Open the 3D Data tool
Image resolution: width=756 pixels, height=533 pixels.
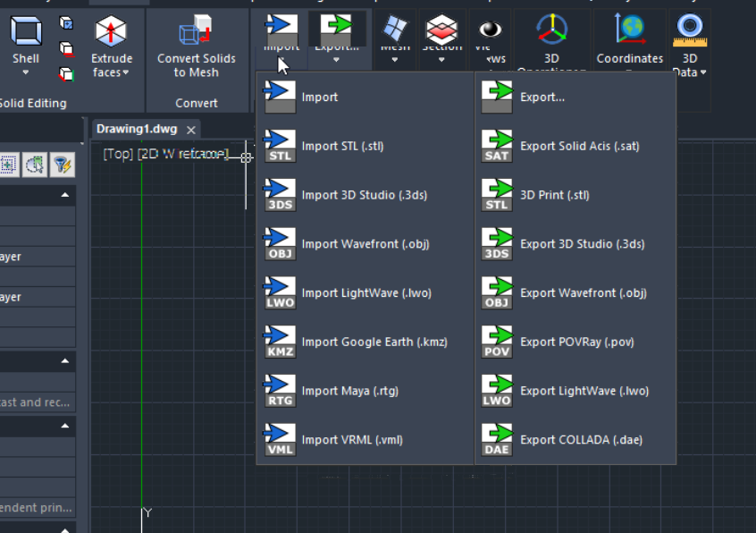[x=689, y=27]
